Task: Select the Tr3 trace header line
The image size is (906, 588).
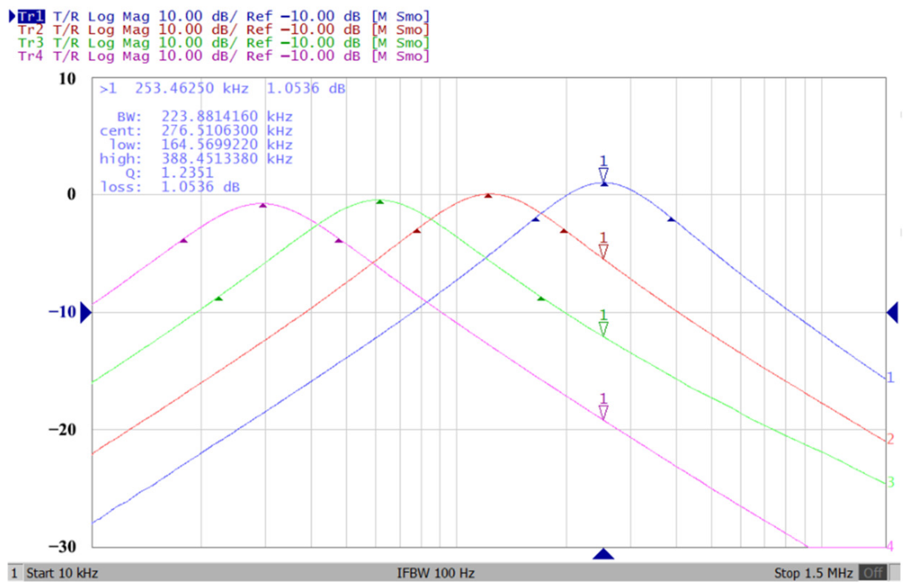Action: point(223,43)
